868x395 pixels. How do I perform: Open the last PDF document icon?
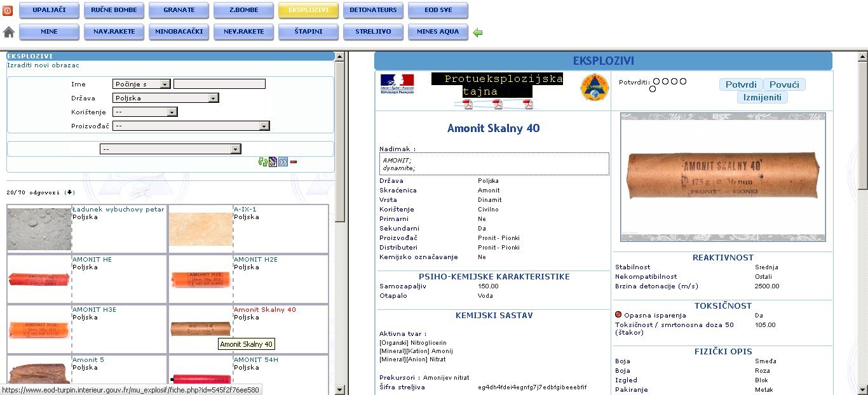point(528,104)
